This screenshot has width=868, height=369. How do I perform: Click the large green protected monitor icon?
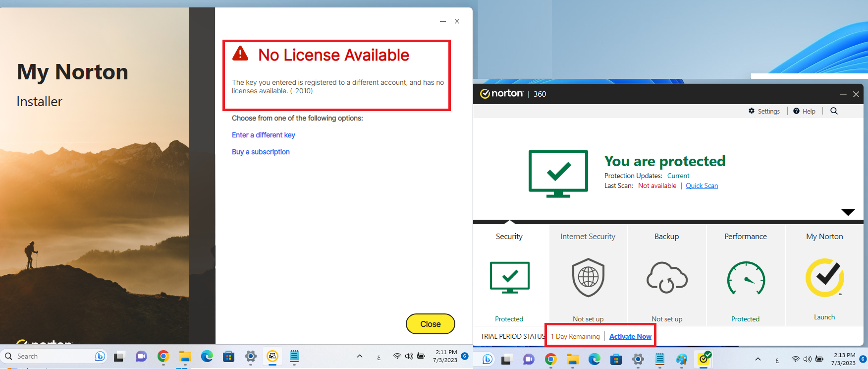point(558,174)
